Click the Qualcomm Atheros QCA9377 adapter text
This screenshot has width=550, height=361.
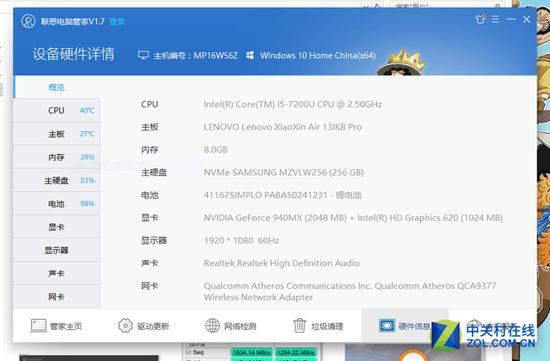click(x=350, y=291)
